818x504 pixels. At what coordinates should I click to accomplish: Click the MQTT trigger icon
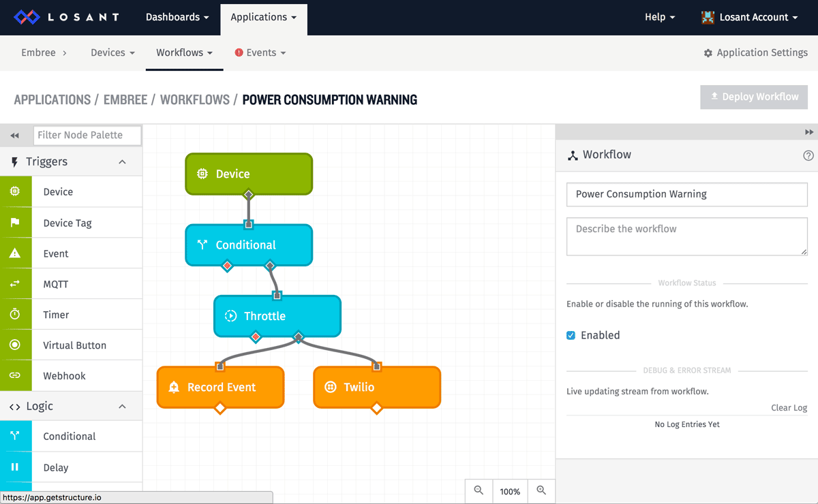tap(14, 283)
